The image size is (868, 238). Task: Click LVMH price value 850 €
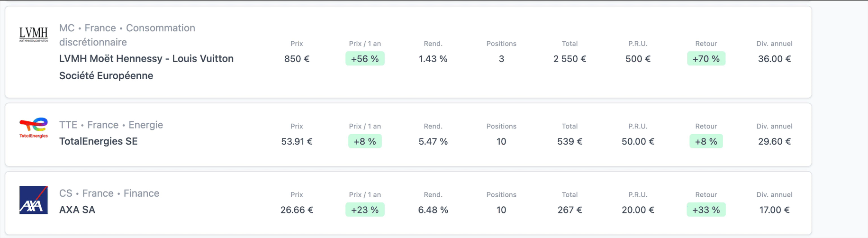coord(297,59)
